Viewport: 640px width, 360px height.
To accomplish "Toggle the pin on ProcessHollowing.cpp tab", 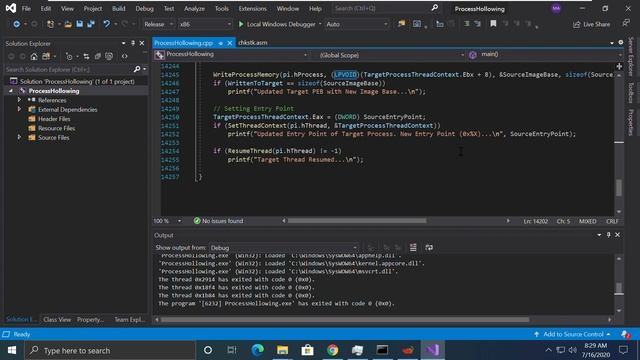I will coord(220,43).
